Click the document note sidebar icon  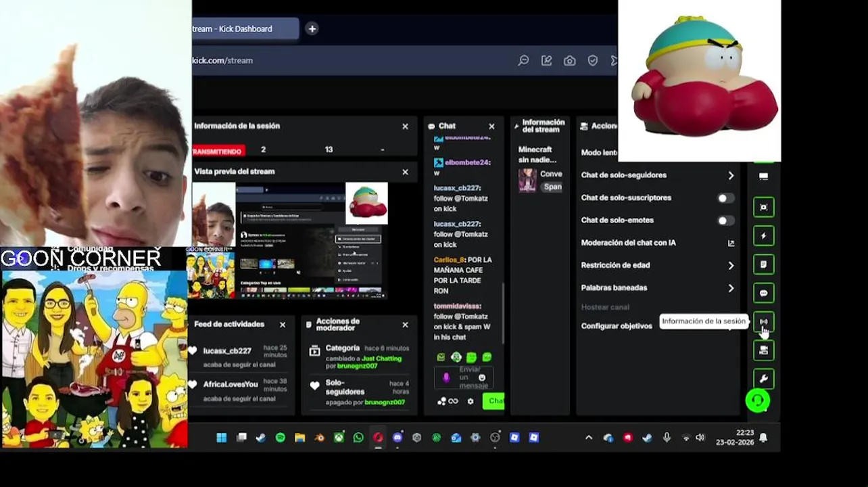763,264
